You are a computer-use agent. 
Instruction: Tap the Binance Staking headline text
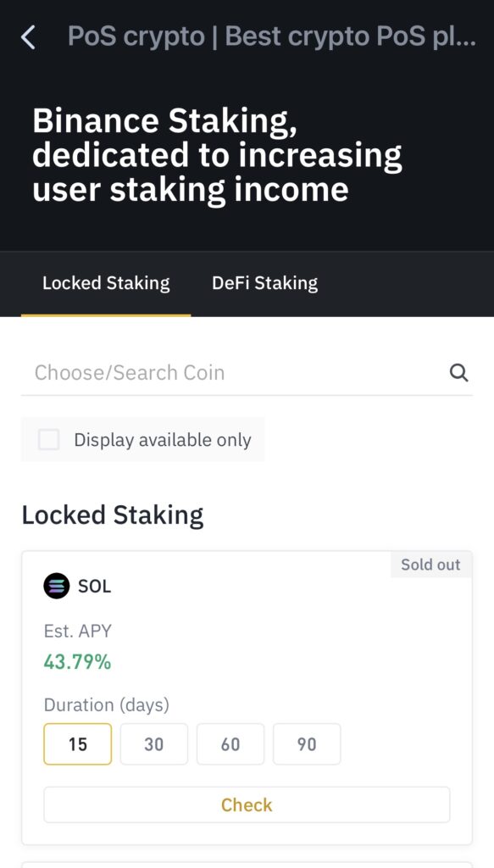tap(217, 155)
